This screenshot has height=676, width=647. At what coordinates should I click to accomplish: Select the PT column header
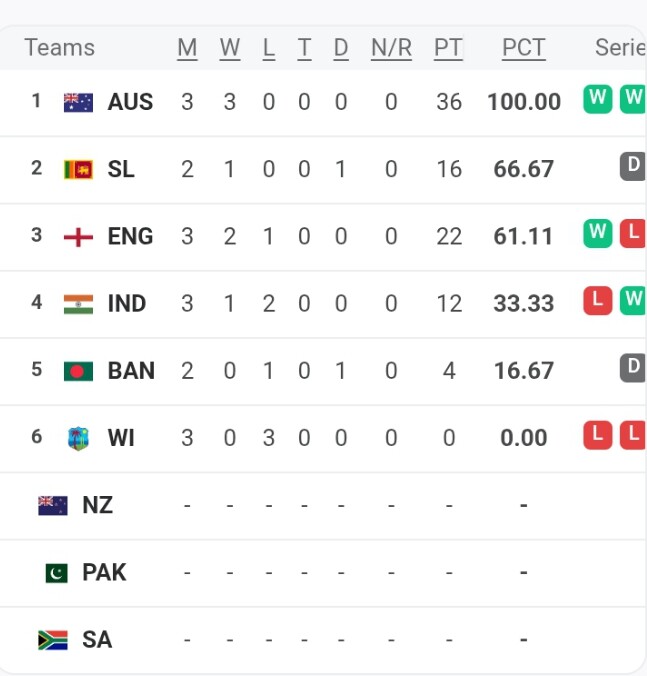[448, 47]
